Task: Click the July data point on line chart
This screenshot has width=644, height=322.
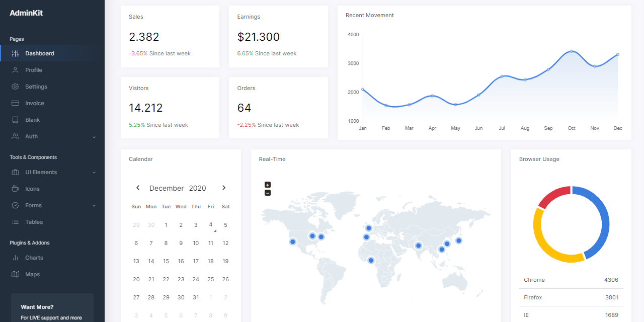Action: click(x=502, y=76)
